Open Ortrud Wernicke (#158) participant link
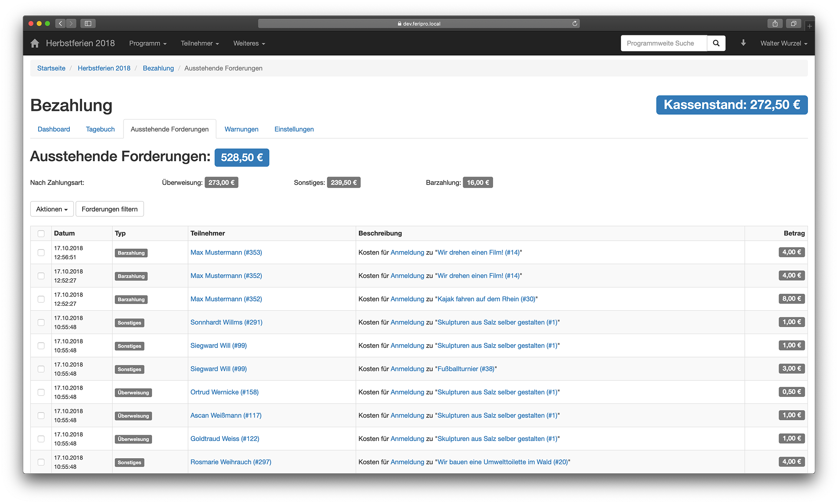This screenshot has height=504, width=838. (x=224, y=392)
